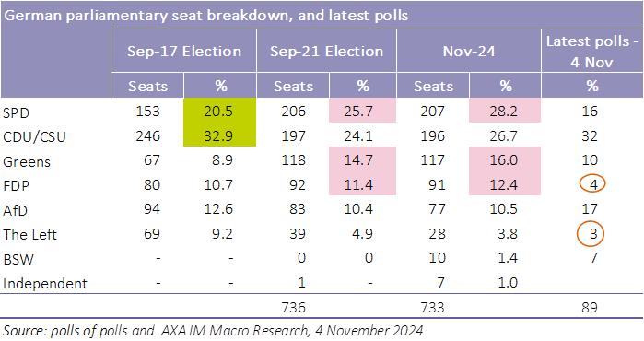Select the Greens row label
This screenshot has width=644, height=341.
[x=27, y=162]
